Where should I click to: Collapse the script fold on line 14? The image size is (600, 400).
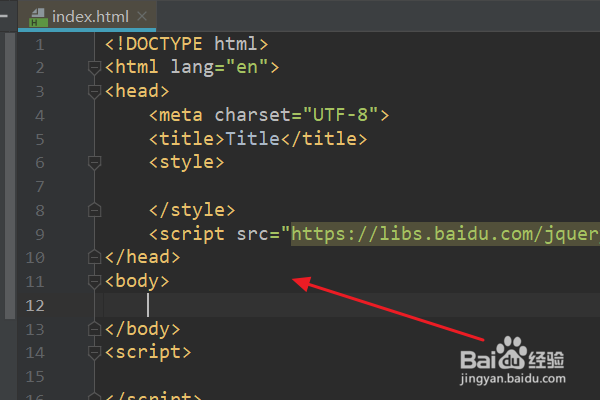click(94, 353)
